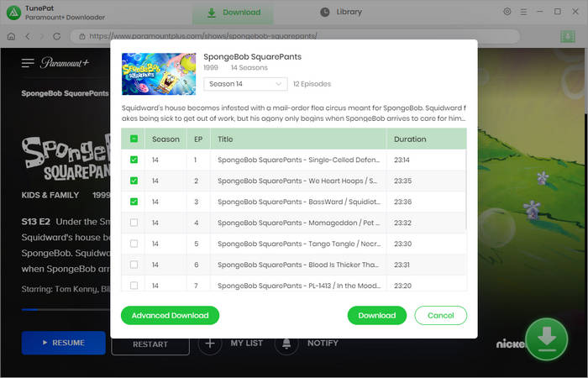Check episode 4 Momageddon checkbox

click(134, 223)
